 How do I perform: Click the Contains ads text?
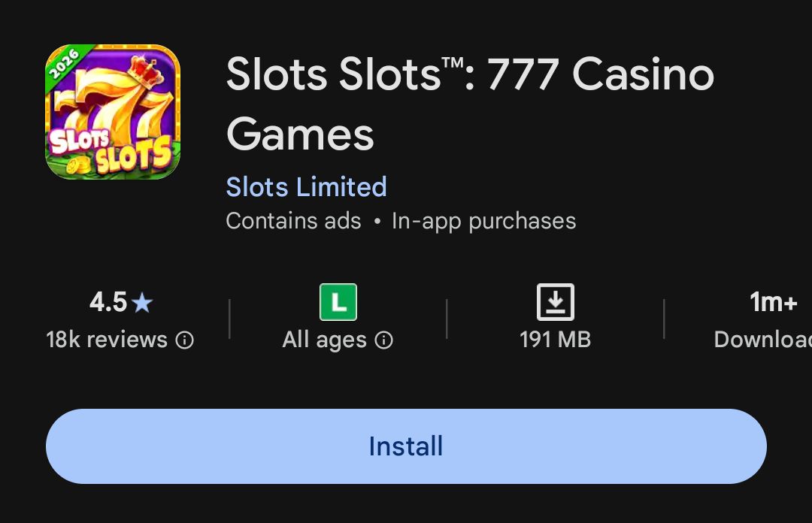(x=293, y=221)
